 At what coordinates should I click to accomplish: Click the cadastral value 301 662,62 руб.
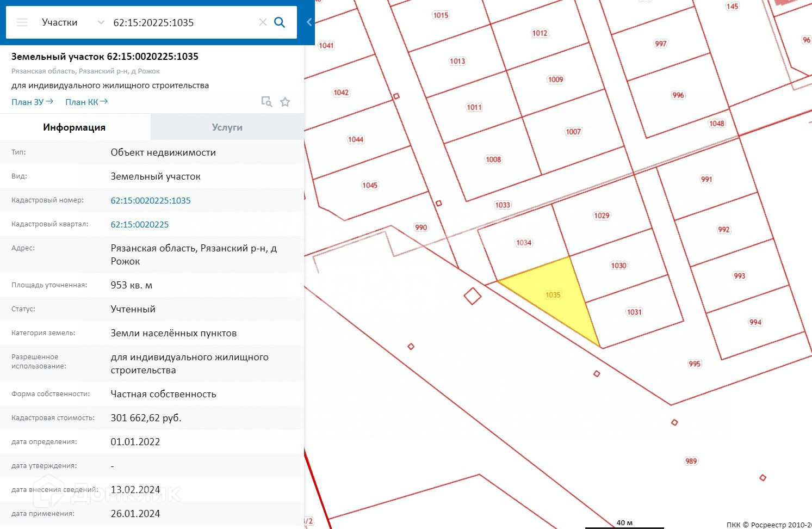[146, 418]
